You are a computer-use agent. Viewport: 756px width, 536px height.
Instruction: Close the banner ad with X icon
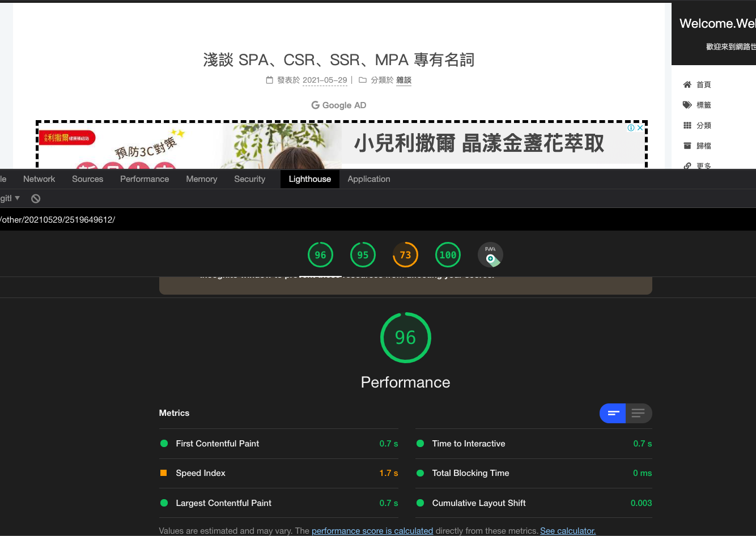(640, 128)
